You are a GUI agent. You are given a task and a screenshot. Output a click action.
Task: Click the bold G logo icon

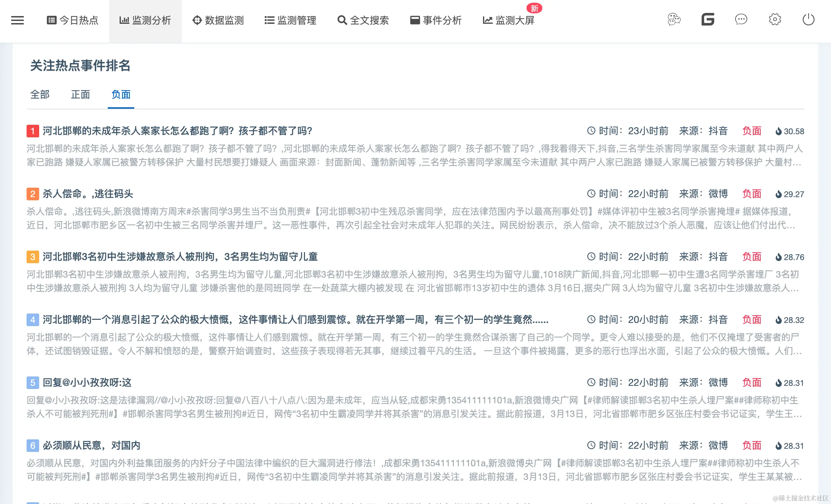(x=708, y=20)
